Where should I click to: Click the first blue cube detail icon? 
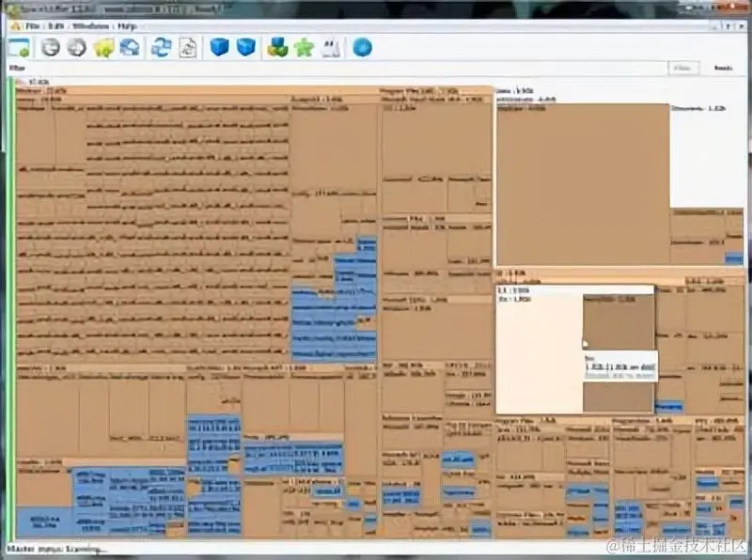click(220, 47)
